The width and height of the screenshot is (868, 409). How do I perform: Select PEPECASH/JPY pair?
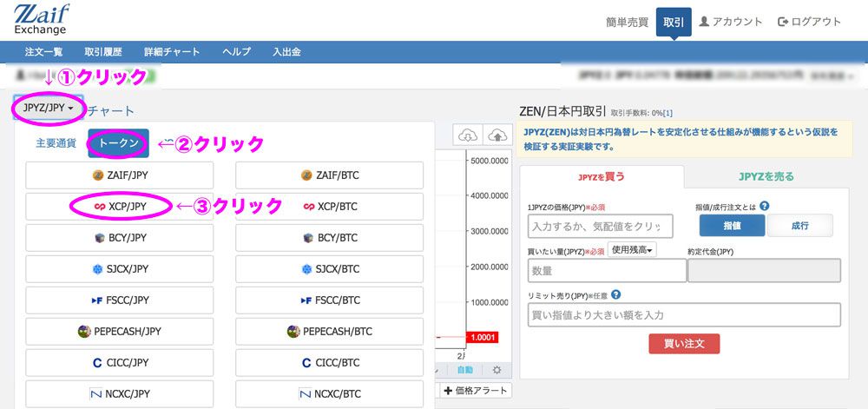pyautogui.click(x=120, y=332)
